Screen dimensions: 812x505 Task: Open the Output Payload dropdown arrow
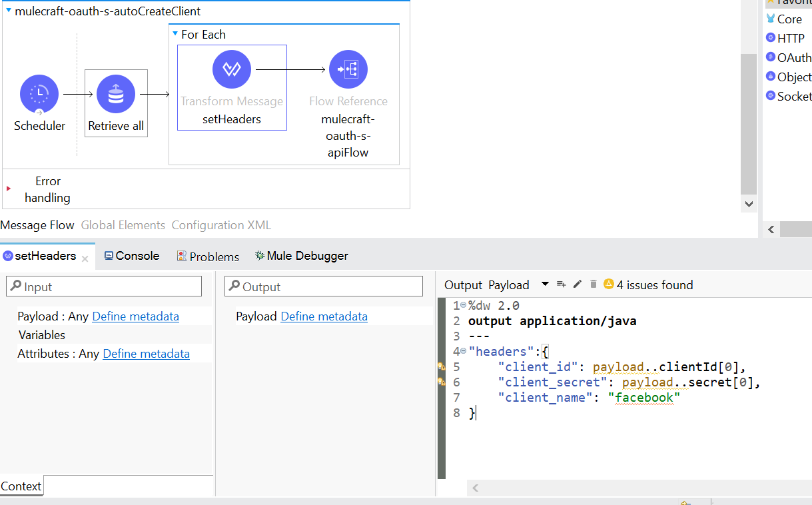coord(545,284)
